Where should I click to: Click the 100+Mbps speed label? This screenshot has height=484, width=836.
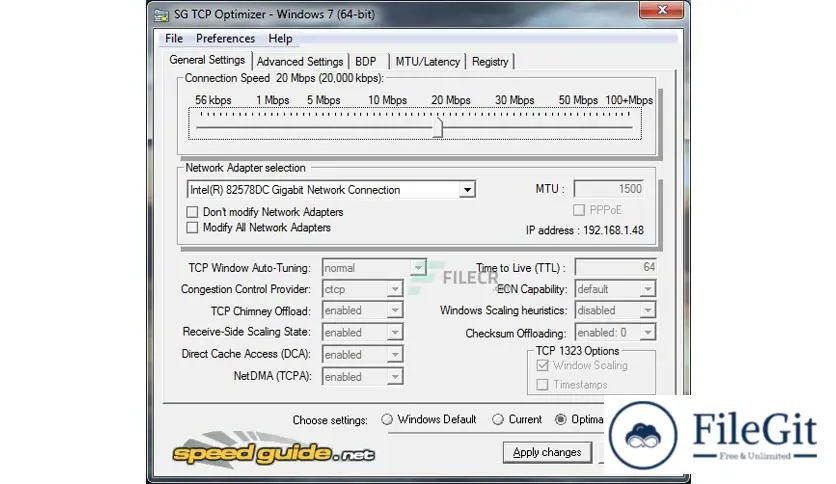point(629,100)
